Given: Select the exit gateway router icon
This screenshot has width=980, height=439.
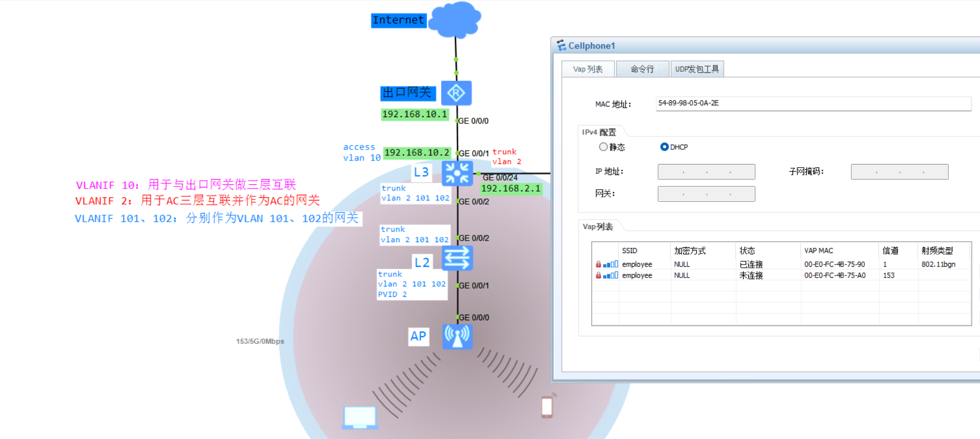Looking at the screenshot, I should click(x=456, y=93).
